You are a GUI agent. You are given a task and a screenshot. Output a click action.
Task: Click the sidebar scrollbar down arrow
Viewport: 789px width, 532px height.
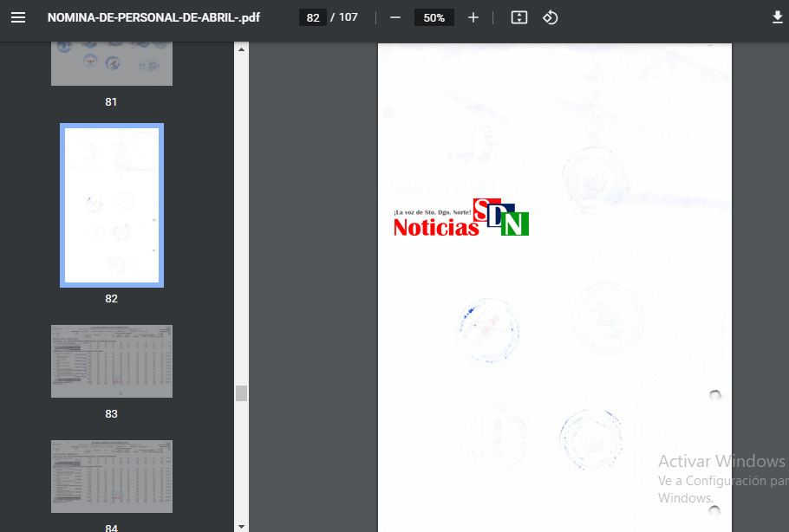click(241, 525)
